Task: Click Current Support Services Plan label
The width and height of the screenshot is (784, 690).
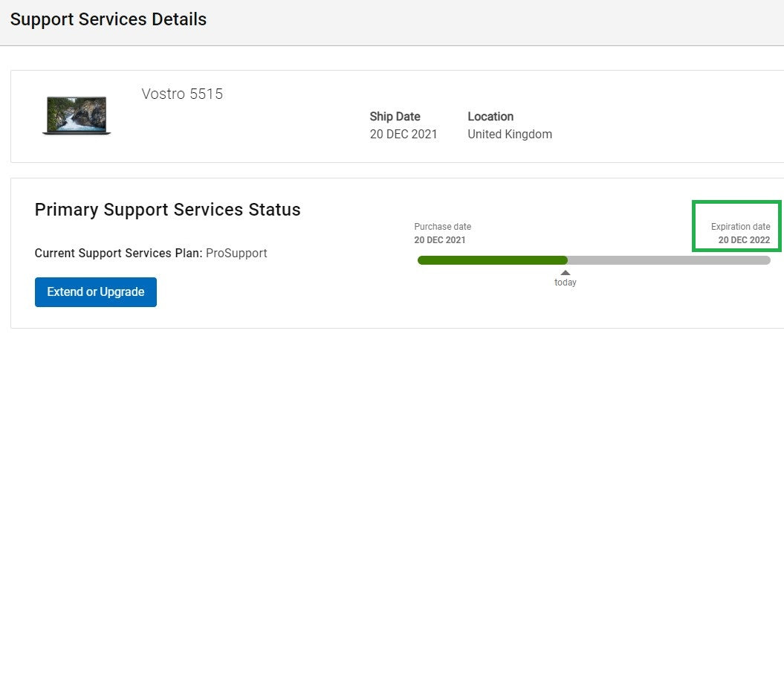Action: [x=118, y=254]
